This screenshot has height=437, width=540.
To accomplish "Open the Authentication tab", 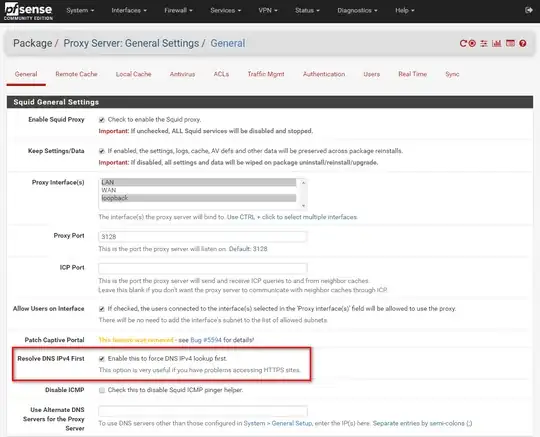I will pyautogui.click(x=324, y=74).
